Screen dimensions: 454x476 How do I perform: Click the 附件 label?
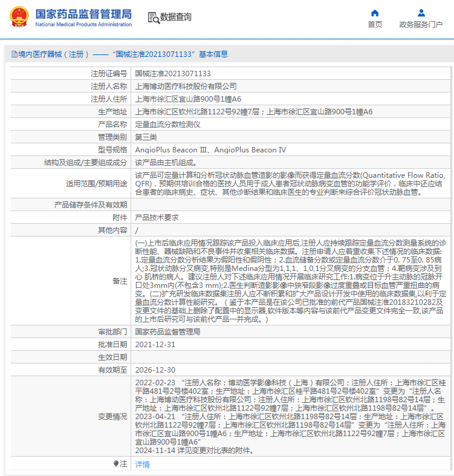(x=120, y=218)
